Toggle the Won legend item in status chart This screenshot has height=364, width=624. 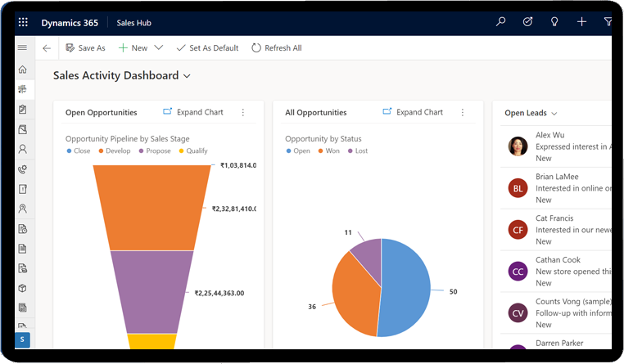click(329, 151)
